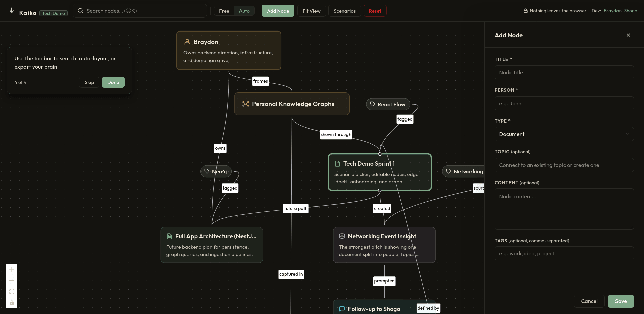
Task: Click the 'frames' edge label
Action: [x=261, y=81]
